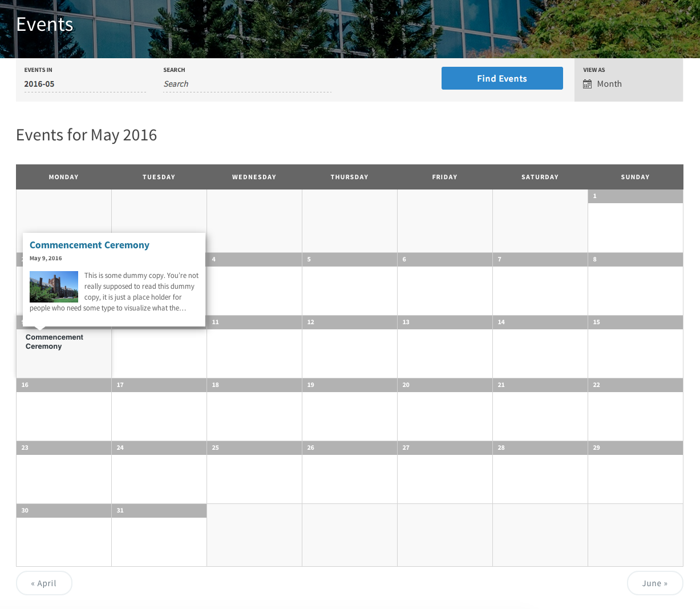The width and height of the screenshot is (700, 609).
Task: Click the Events page heading
Action: (x=44, y=25)
